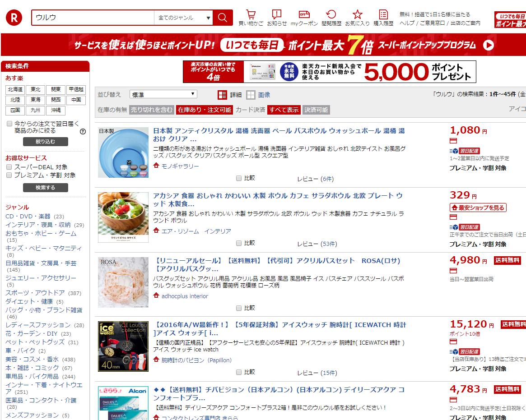The image size is (526, 420).
Task: Click the magnifier search button
Action: pyautogui.click(x=223, y=18)
